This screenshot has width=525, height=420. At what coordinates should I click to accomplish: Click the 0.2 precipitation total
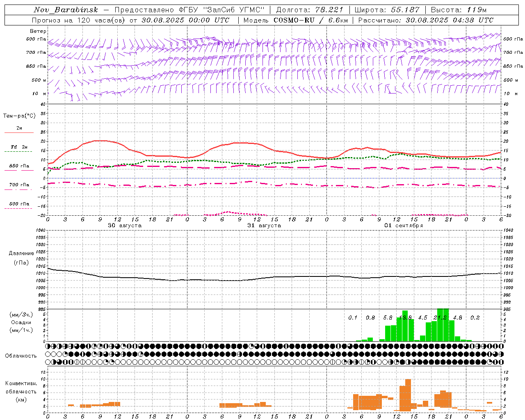point(475,318)
